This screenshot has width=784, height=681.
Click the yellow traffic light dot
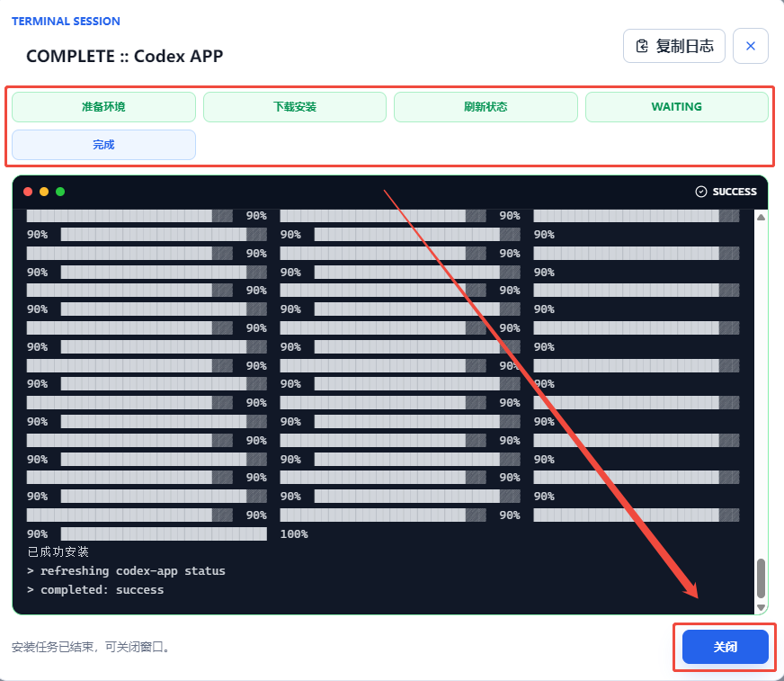pyautogui.click(x=44, y=192)
